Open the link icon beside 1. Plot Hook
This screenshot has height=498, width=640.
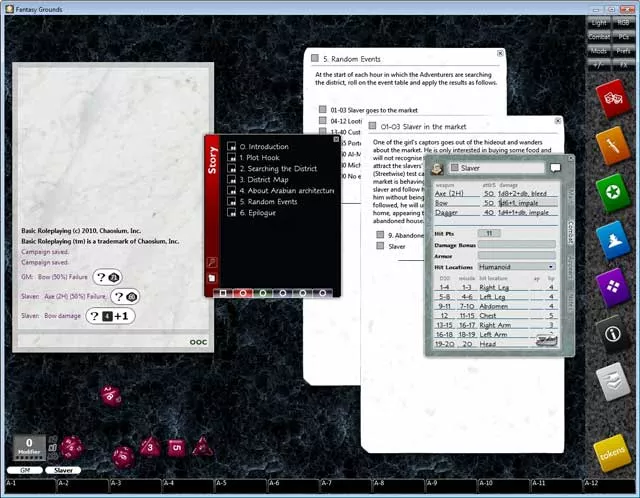pyautogui.click(x=231, y=157)
